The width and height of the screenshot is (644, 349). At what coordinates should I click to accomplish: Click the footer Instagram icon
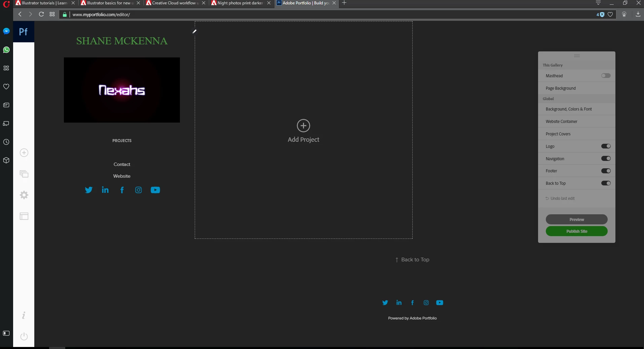(426, 303)
